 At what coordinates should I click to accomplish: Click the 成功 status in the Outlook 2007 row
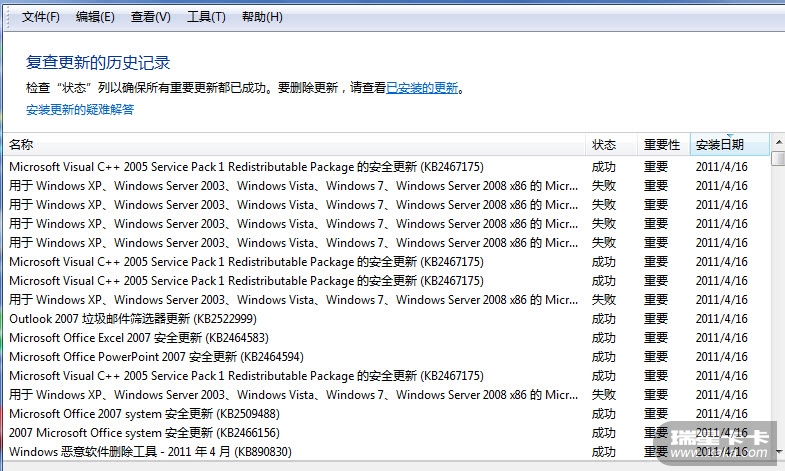pos(604,319)
